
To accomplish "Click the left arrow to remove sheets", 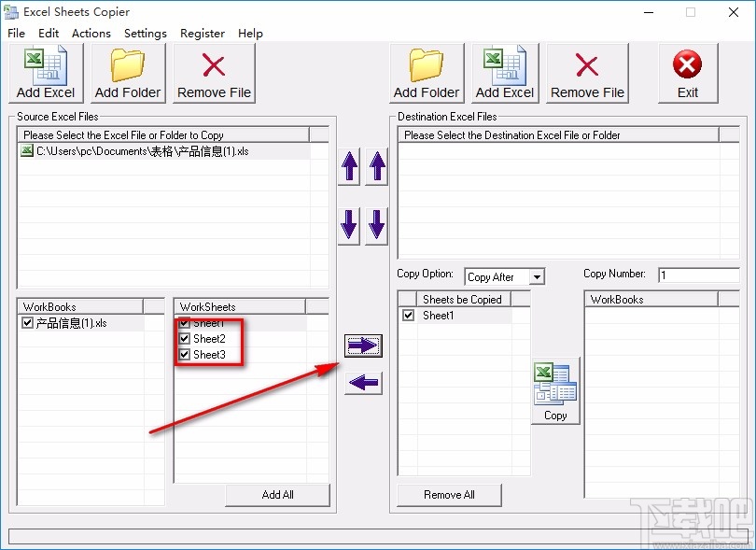I will pos(362,384).
